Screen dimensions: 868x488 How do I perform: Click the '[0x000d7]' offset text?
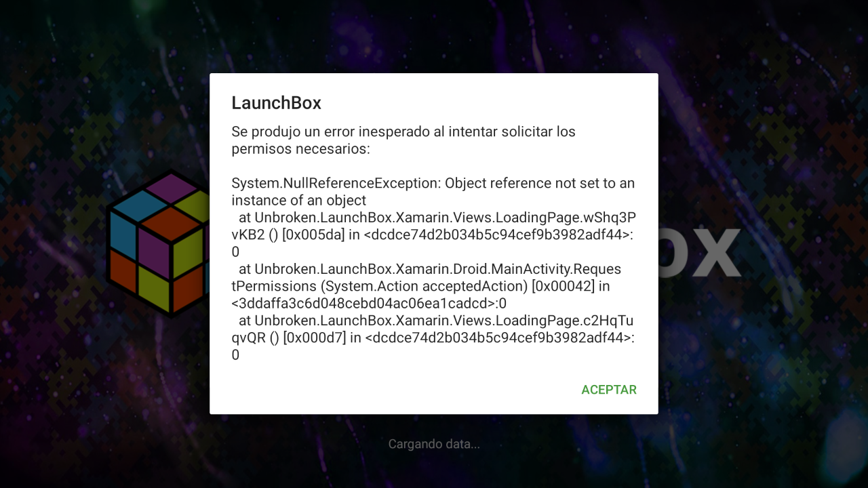314,338
